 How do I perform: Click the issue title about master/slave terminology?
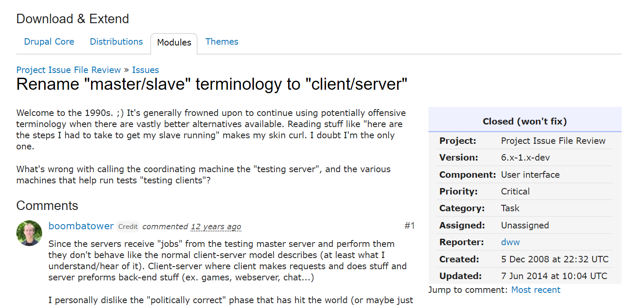(212, 85)
